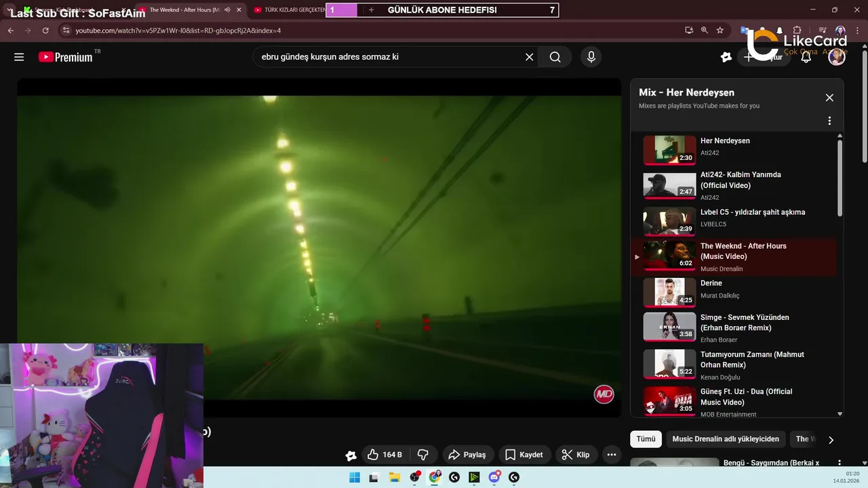Play Lvbel C5 - yıldızlar şahit aşkıma
The width and height of the screenshot is (868, 488).
pyautogui.click(x=734, y=221)
